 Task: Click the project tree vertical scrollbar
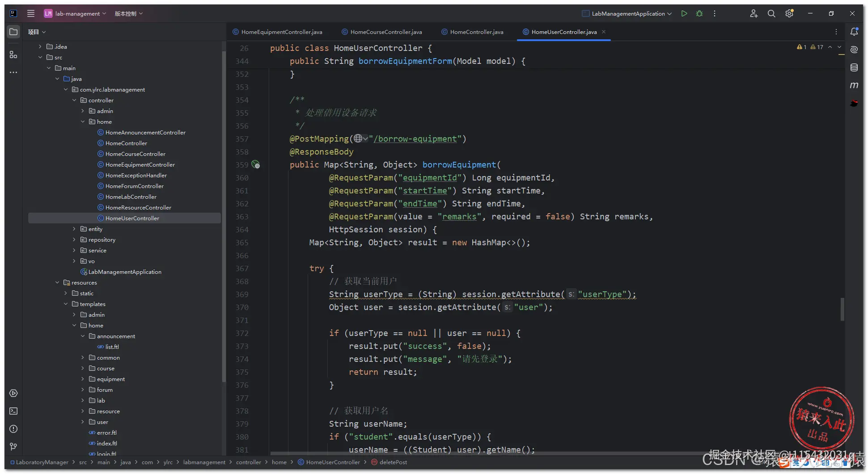tap(224, 216)
